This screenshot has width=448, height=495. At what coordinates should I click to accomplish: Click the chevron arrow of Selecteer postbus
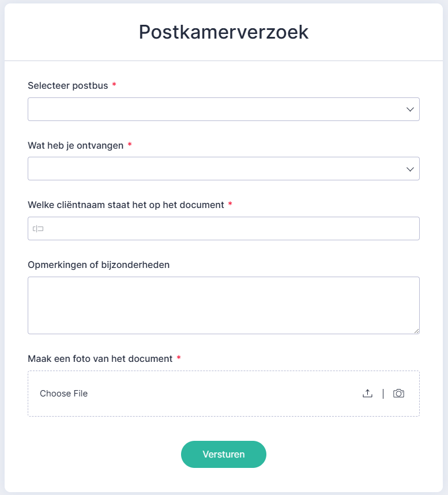click(410, 109)
